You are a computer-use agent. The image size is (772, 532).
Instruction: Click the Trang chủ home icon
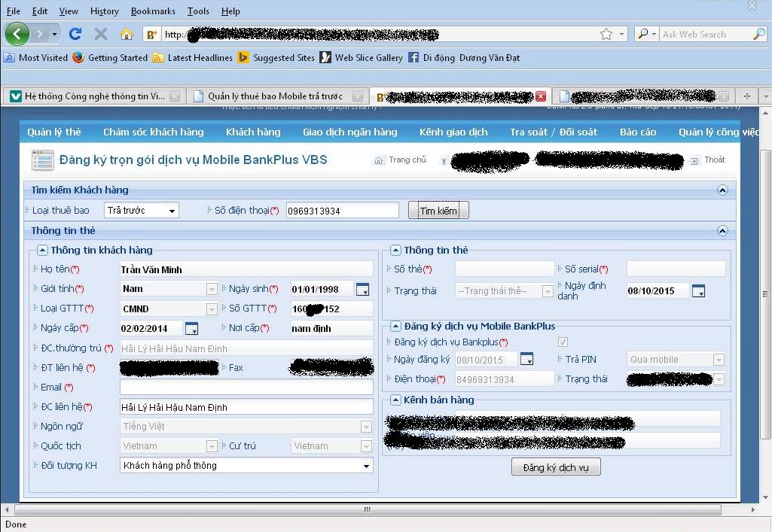(x=379, y=160)
